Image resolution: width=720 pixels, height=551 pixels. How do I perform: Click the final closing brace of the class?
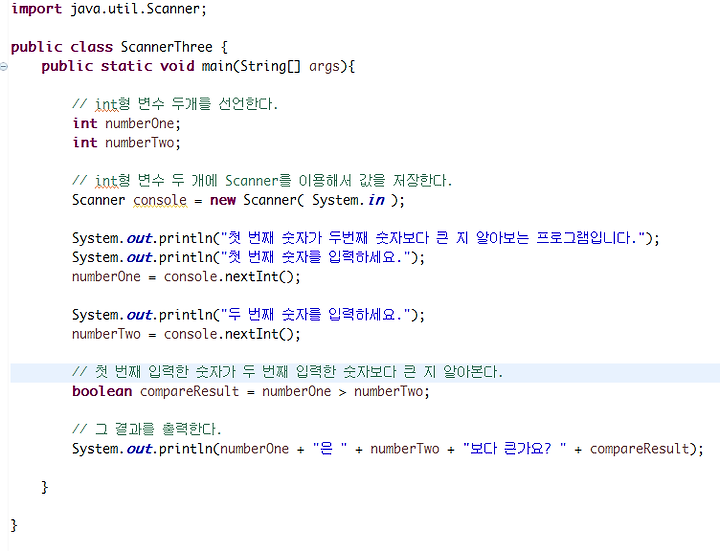pyautogui.click(x=14, y=525)
